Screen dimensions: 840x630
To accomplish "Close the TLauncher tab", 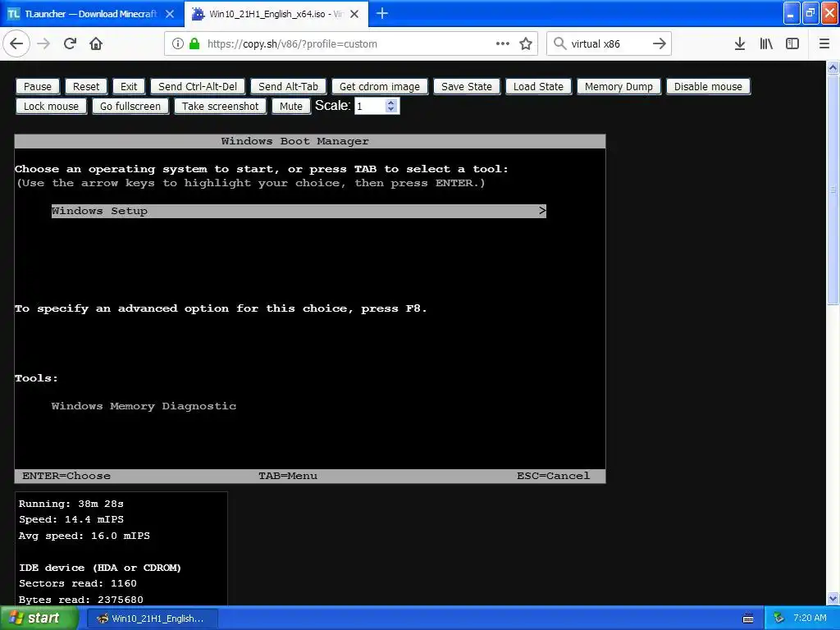I will click(x=170, y=14).
